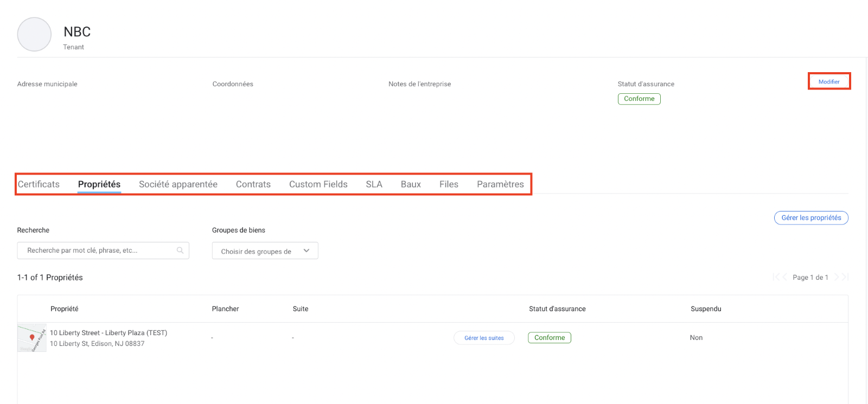Click the Gérer les propriétés button
868x404 pixels.
point(810,218)
